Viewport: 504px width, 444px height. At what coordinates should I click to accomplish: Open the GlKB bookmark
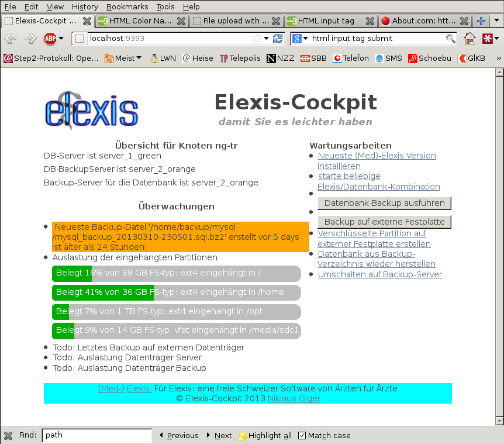click(x=471, y=58)
